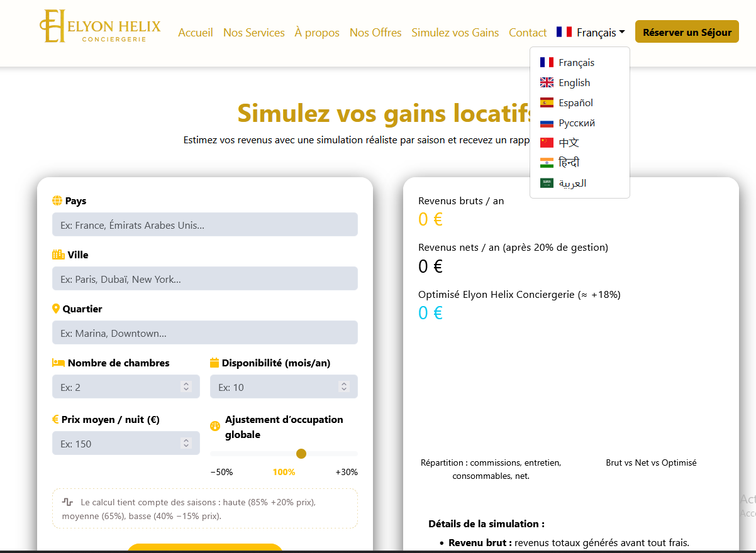Click the Elyon Helix Conciergerie logo
Screen dimensions: 756x553
pos(101,26)
